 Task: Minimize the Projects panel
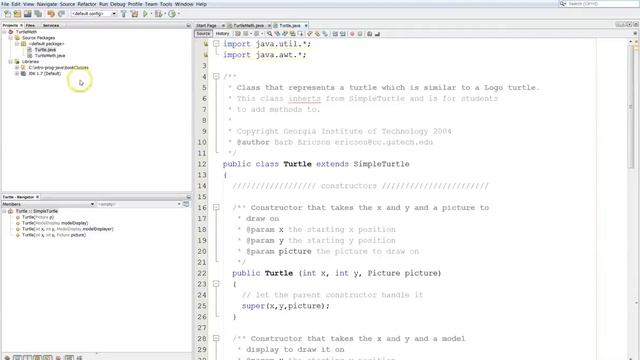(188, 25)
